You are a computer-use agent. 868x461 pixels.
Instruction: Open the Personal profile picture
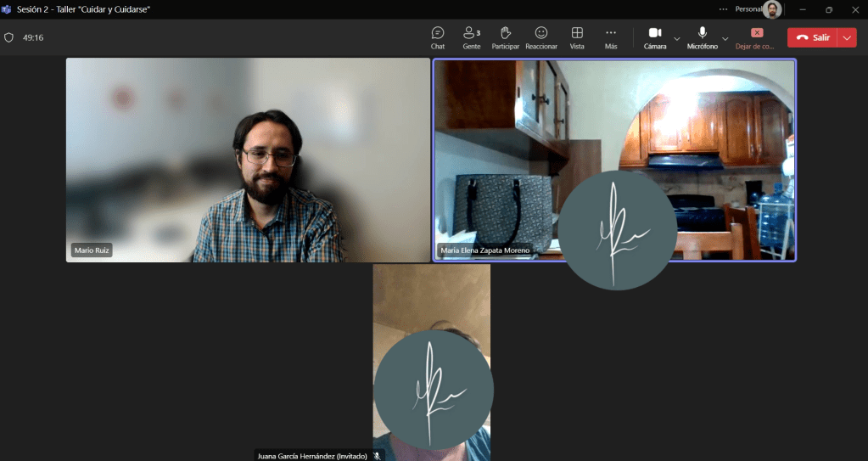click(771, 9)
